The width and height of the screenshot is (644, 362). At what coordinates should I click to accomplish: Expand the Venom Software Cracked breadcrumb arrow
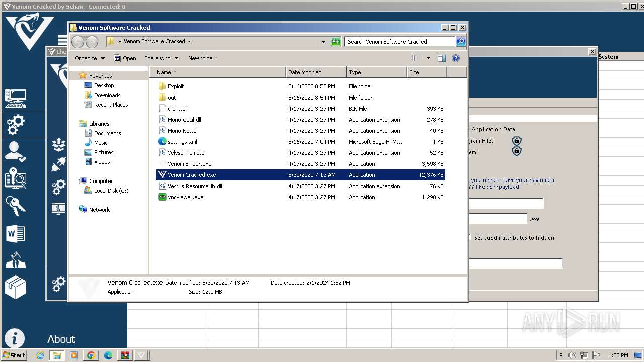pos(189,42)
